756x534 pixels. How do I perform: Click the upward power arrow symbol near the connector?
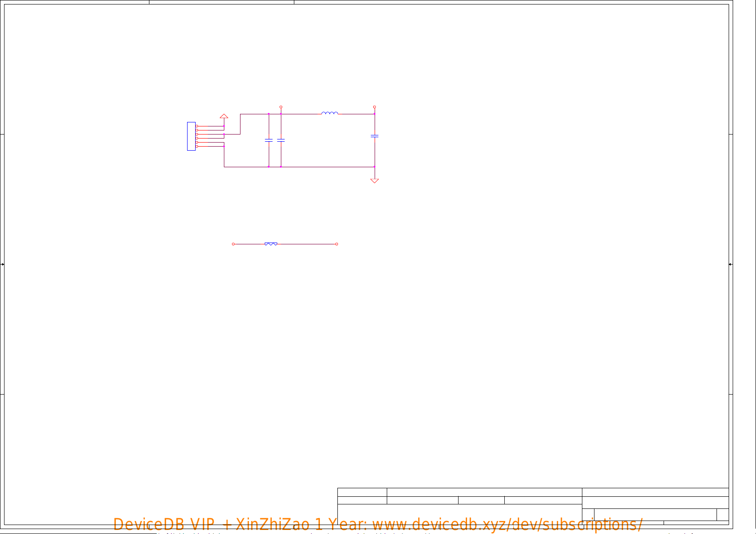(224, 116)
